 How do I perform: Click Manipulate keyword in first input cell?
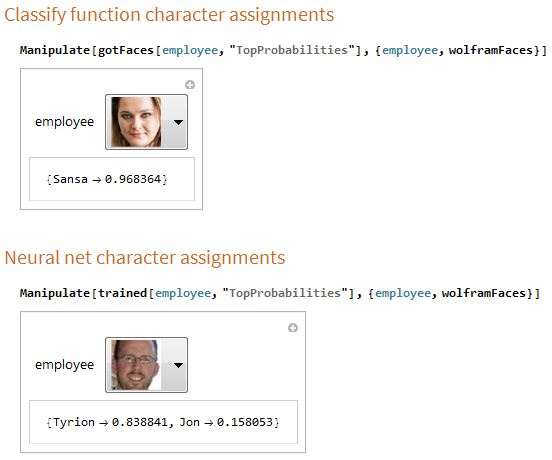[x=55, y=50]
